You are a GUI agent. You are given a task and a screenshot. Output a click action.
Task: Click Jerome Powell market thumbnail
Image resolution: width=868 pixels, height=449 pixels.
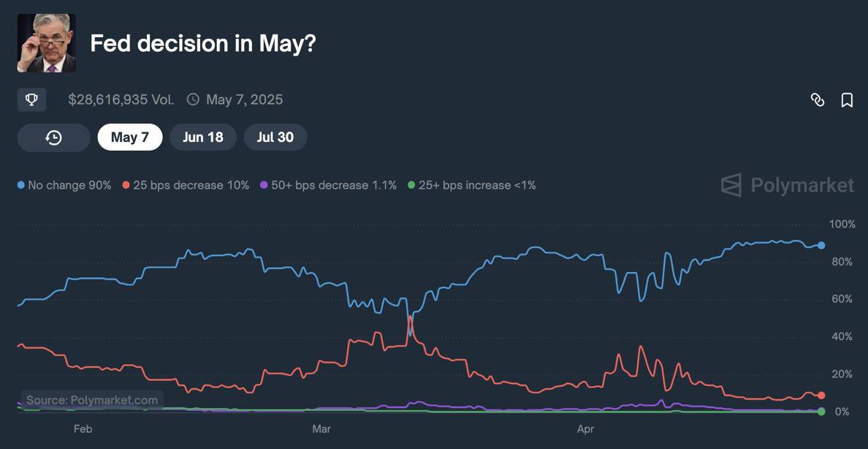pyautogui.click(x=47, y=43)
